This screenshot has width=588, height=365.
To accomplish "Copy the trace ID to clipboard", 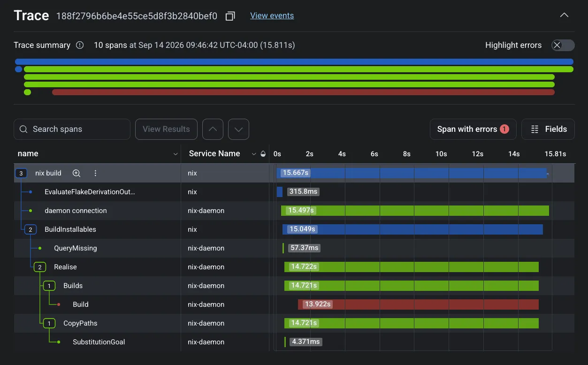I will click(230, 16).
